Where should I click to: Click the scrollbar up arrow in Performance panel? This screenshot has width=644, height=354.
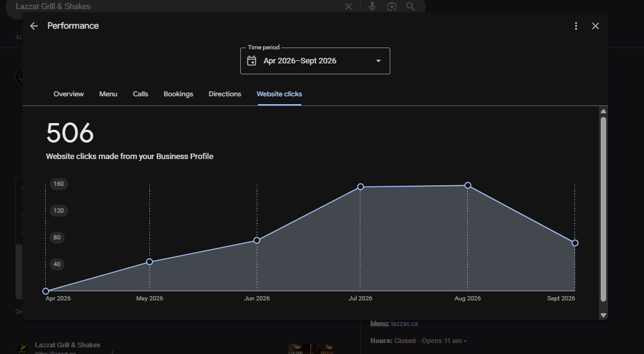click(x=603, y=112)
